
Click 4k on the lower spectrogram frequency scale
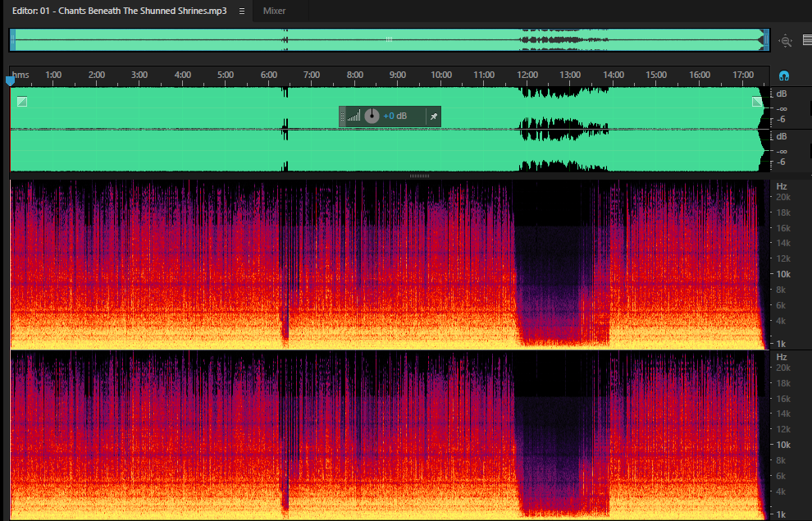pos(780,491)
